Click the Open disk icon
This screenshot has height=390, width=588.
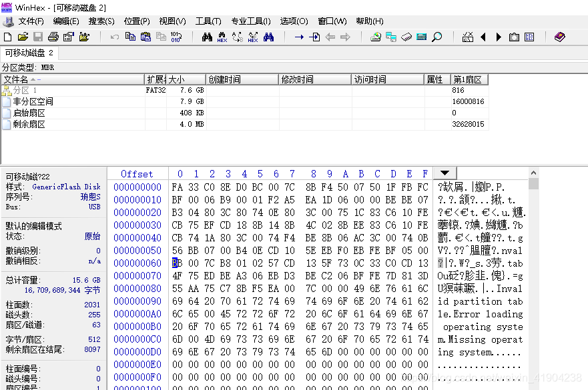click(375, 37)
